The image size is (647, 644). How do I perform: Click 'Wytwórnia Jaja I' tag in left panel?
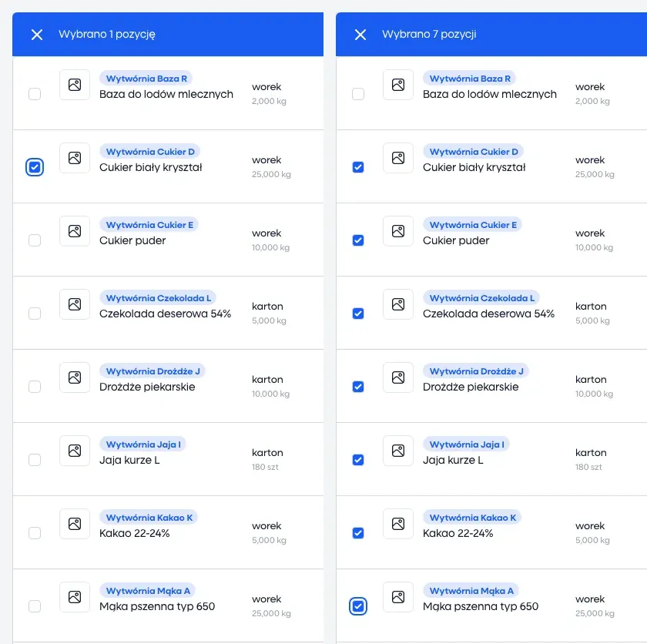(143, 444)
